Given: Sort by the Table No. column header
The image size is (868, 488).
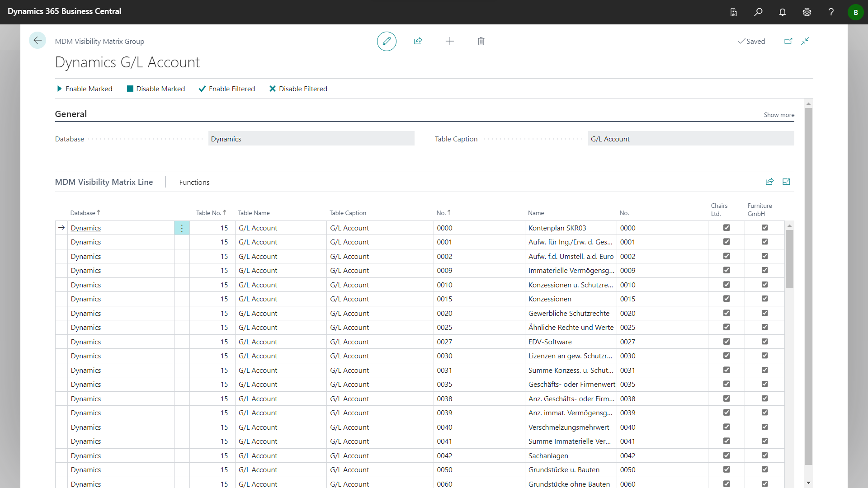Looking at the screenshot, I should 211,213.
